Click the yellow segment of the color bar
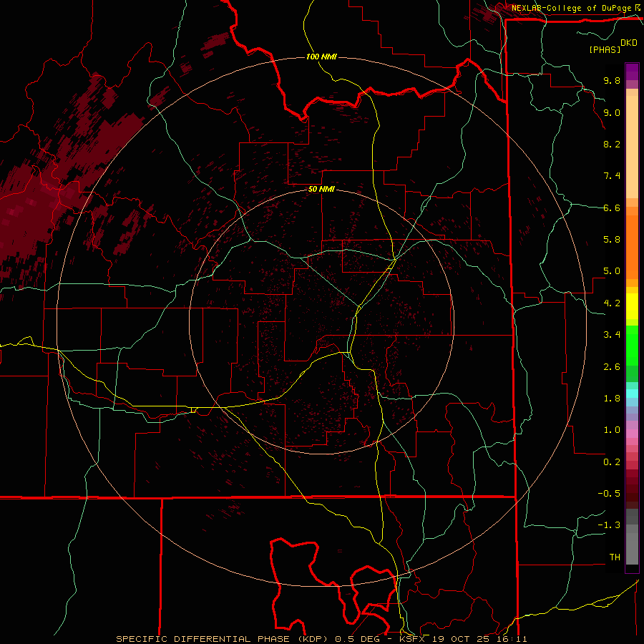Screen dimensions: 644x644 [632, 306]
